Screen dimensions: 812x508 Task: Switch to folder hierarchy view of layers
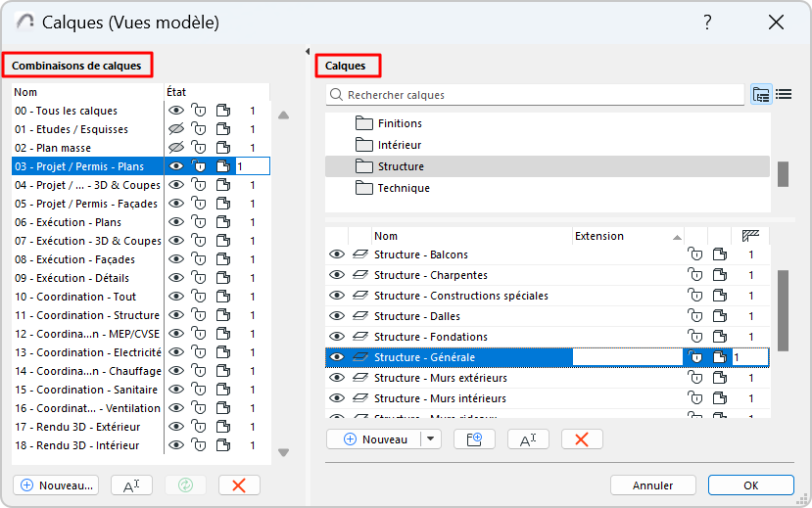point(761,95)
